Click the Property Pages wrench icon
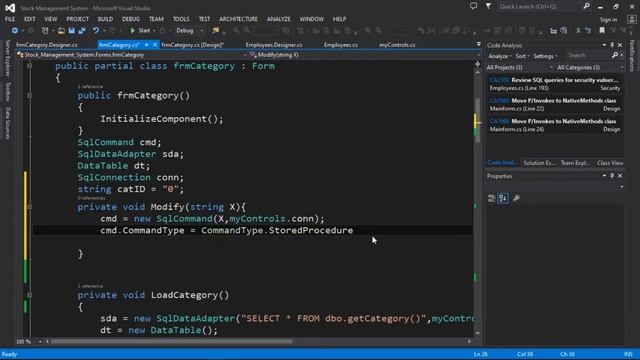The width and height of the screenshot is (640, 360). (516, 198)
